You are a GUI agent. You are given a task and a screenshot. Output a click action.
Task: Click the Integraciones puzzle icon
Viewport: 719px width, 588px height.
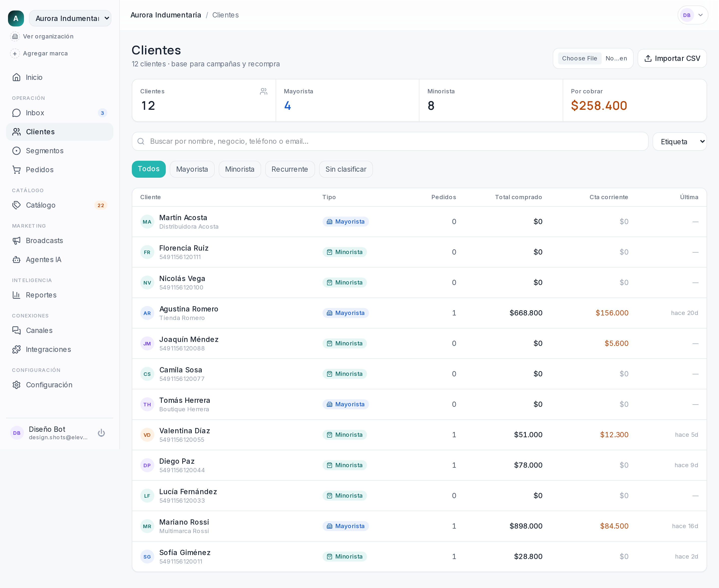16,349
